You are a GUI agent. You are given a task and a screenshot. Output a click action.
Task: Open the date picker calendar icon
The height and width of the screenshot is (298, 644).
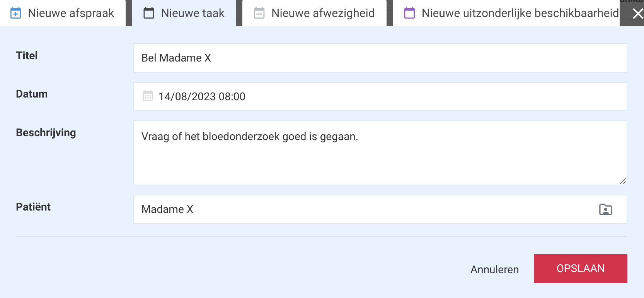point(148,96)
